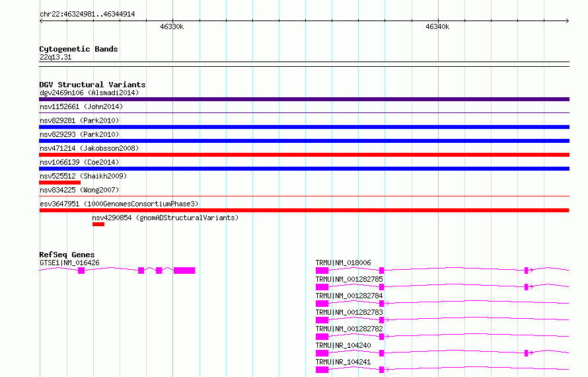Click the TRMU|NM_001282784 transcript label
Screen dimensions: 588x377
pos(349,296)
